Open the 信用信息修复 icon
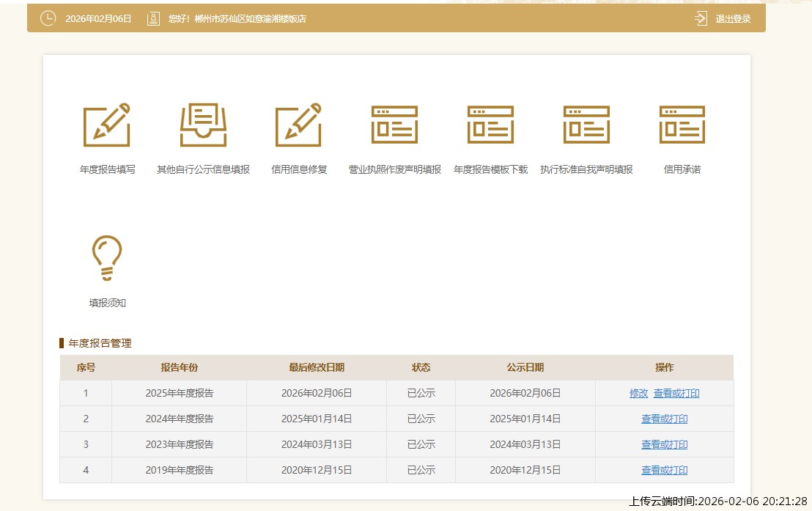Screen dimensions: 812x511 [298, 125]
